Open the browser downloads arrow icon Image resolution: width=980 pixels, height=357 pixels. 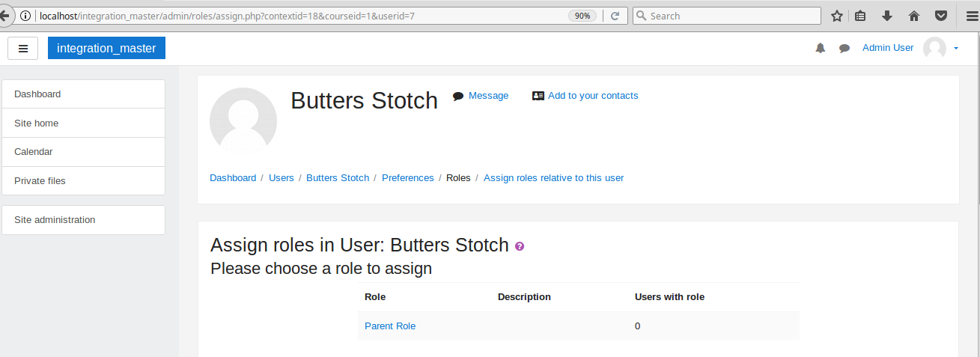887,16
